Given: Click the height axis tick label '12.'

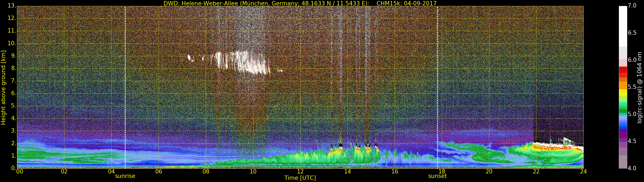Looking at the screenshot, I should pos(12,18).
